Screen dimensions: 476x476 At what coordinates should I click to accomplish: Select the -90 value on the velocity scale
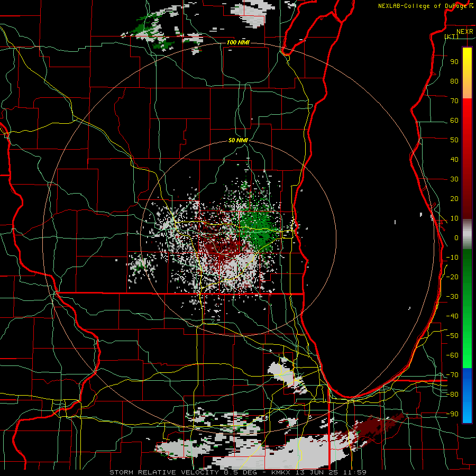pos(452,414)
